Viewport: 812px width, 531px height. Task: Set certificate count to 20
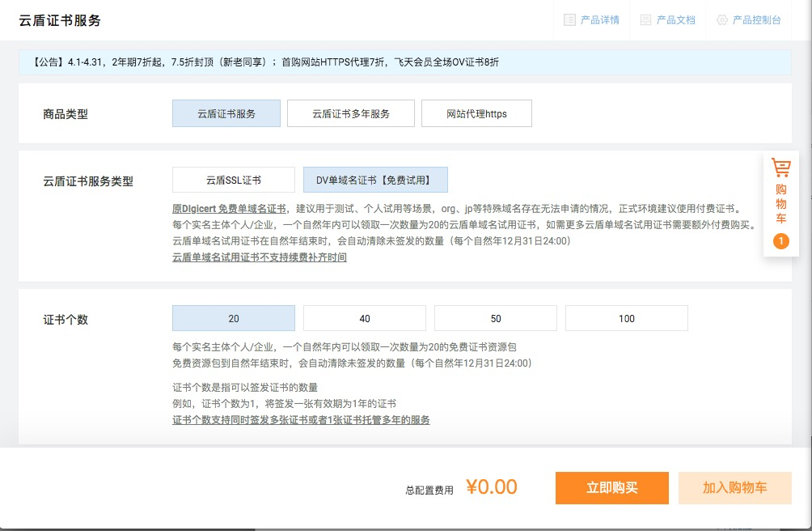click(x=234, y=318)
